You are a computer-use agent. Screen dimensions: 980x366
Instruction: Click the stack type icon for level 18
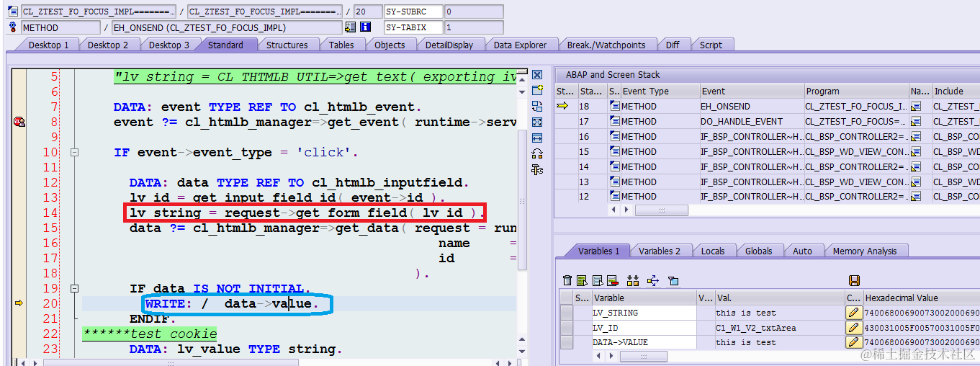[614, 106]
